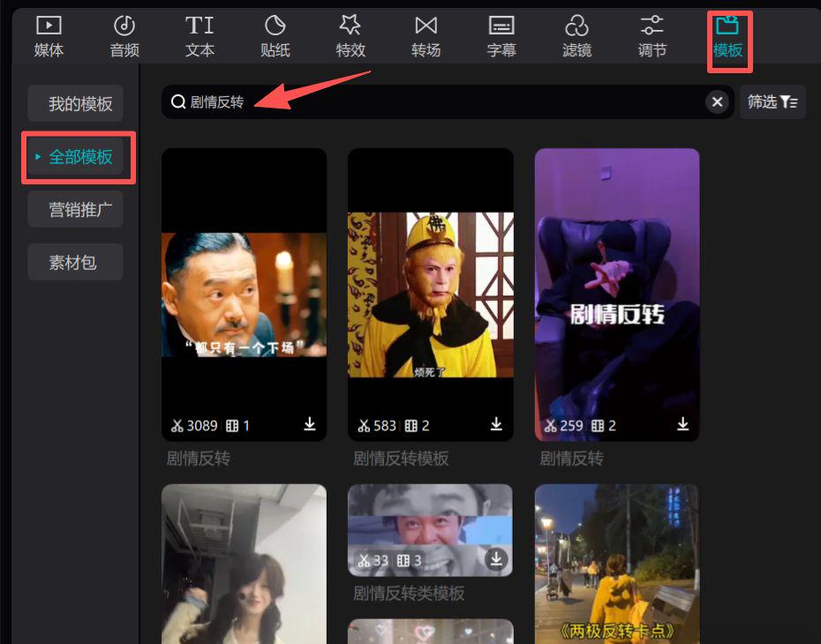Image resolution: width=821 pixels, height=644 pixels.
Task: Select the 音频 audio icon
Action: 123,35
